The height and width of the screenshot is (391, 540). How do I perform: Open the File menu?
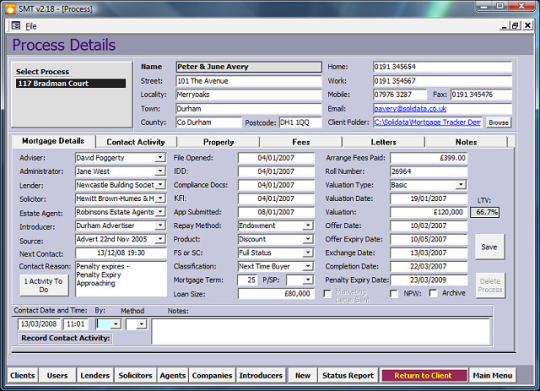[31, 26]
